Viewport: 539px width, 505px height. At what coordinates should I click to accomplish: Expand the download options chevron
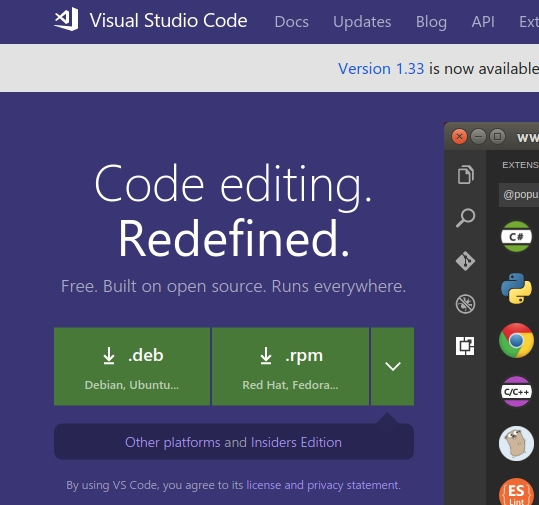click(393, 366)
